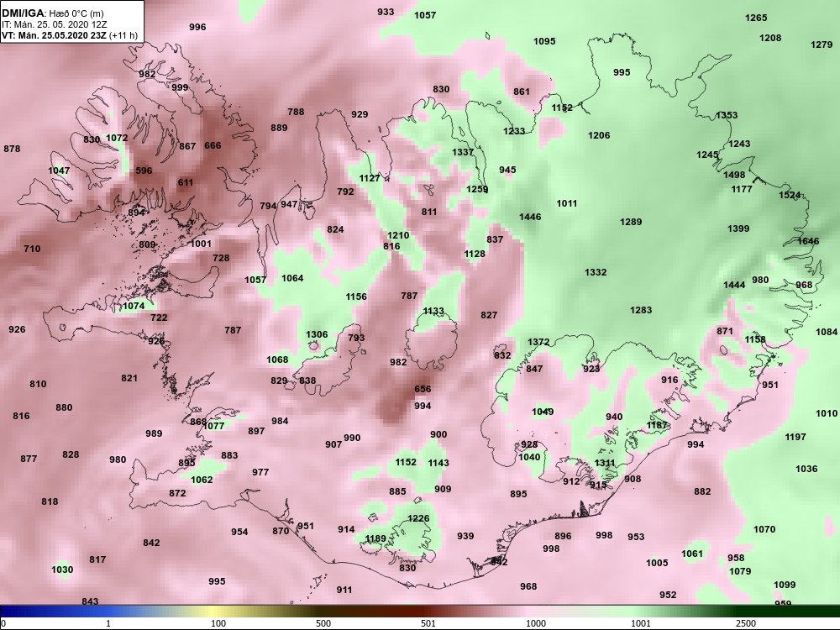Select the map value 1524
This screenshot has width=840, height=630.
coord(790,195)
